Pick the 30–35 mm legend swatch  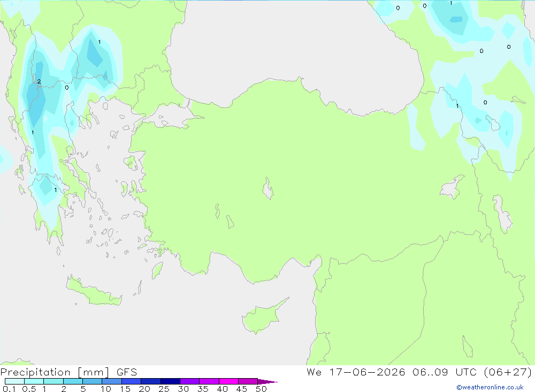[190, 381]
